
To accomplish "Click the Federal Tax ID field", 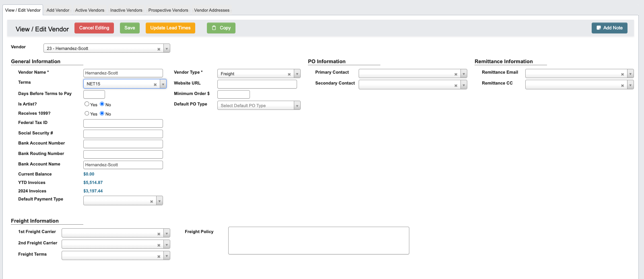I will point(123,123).
